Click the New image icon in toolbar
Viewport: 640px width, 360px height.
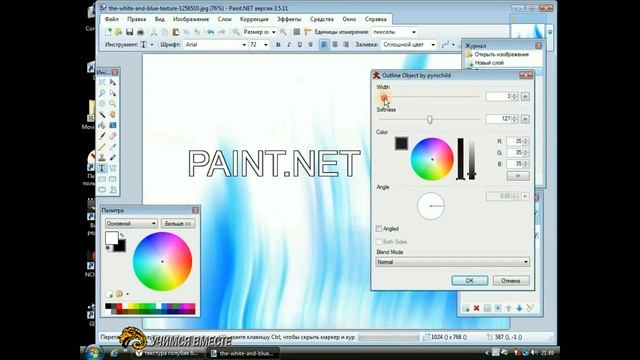108,32
